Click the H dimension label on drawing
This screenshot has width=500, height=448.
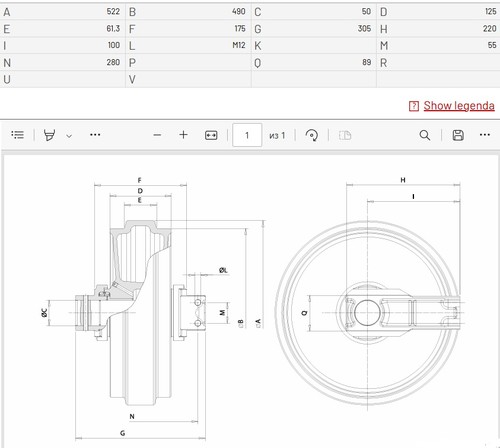pos(403,180)
